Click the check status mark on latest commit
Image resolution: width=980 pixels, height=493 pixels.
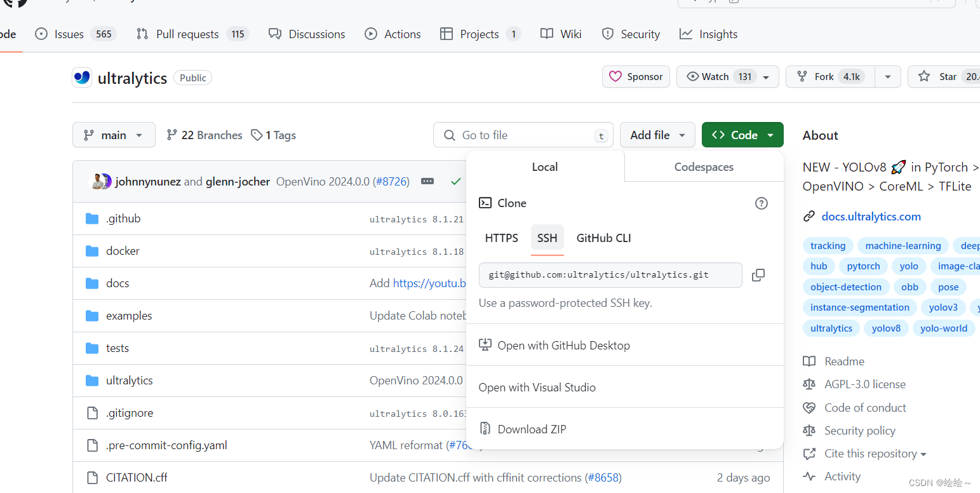[x=455, y=182]
